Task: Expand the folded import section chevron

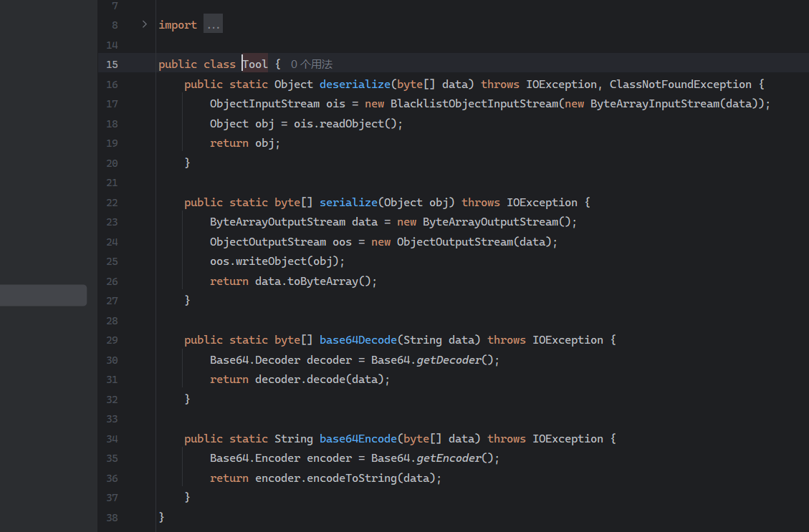Action: pos(144,24)
